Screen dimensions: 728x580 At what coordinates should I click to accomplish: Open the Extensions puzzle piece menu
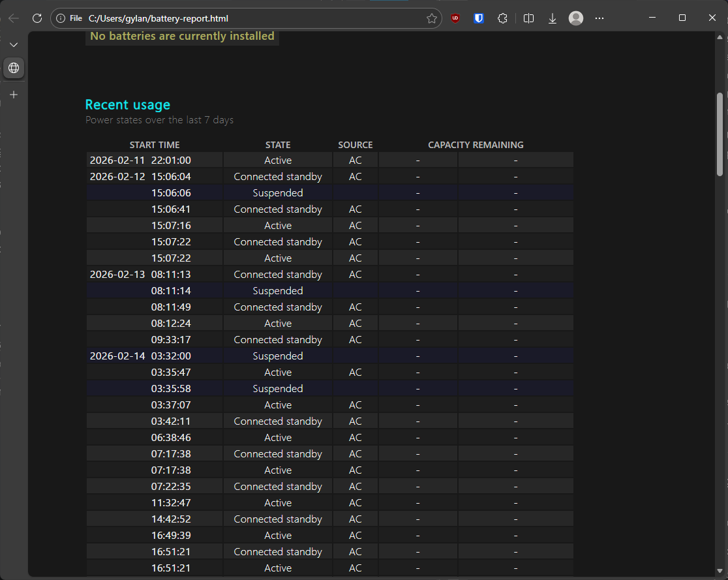click(502, 18)
